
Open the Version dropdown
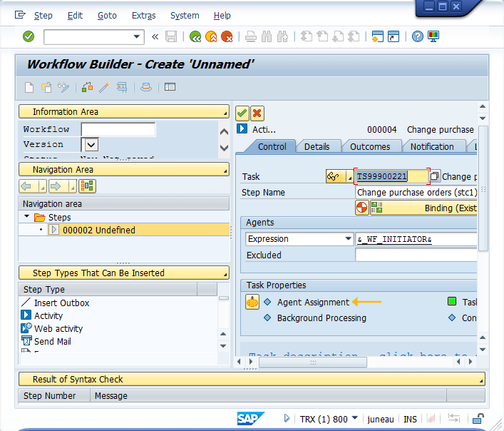pyautogui.click(x=91, y=145)
